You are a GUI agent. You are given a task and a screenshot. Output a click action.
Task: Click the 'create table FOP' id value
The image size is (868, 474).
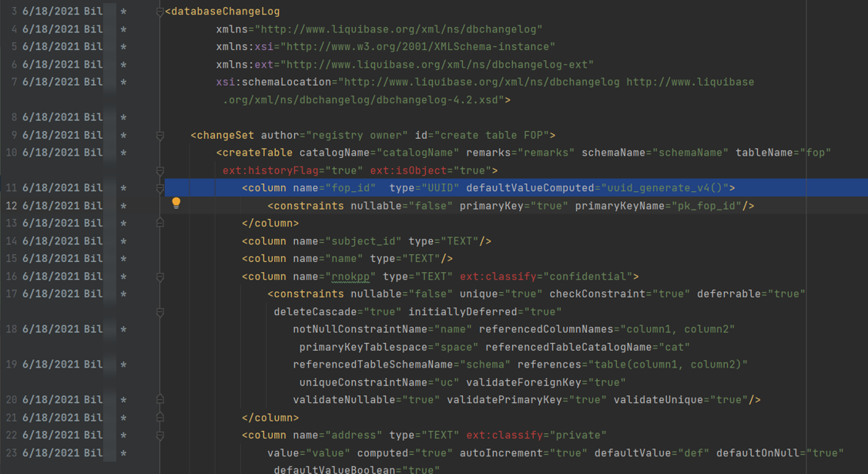pyautogui.click(x=491, y=135)
